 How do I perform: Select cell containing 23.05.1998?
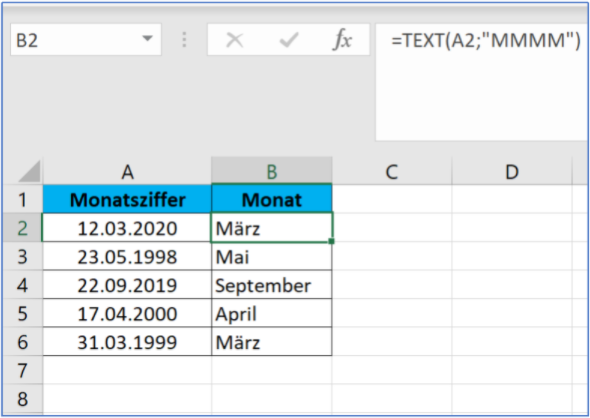[x=127, y=256]
